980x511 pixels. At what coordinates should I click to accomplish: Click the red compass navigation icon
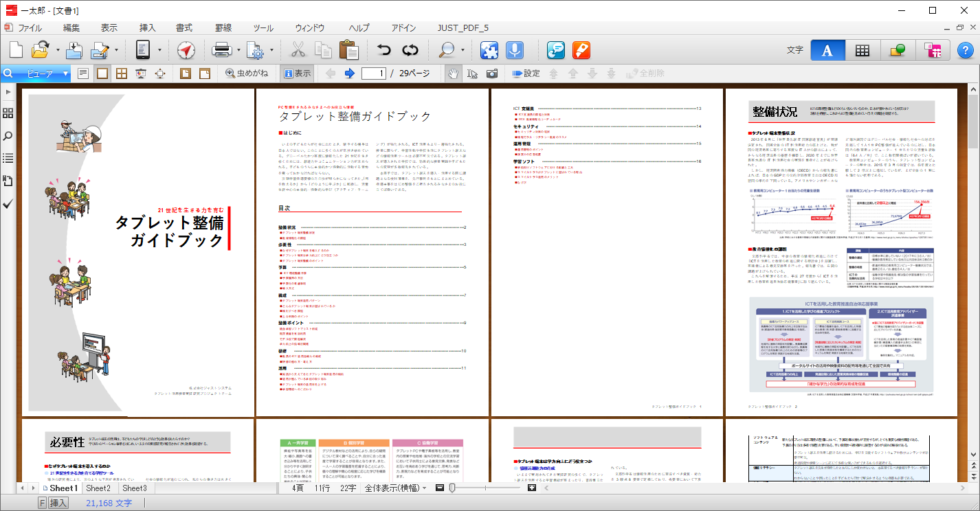186,50
